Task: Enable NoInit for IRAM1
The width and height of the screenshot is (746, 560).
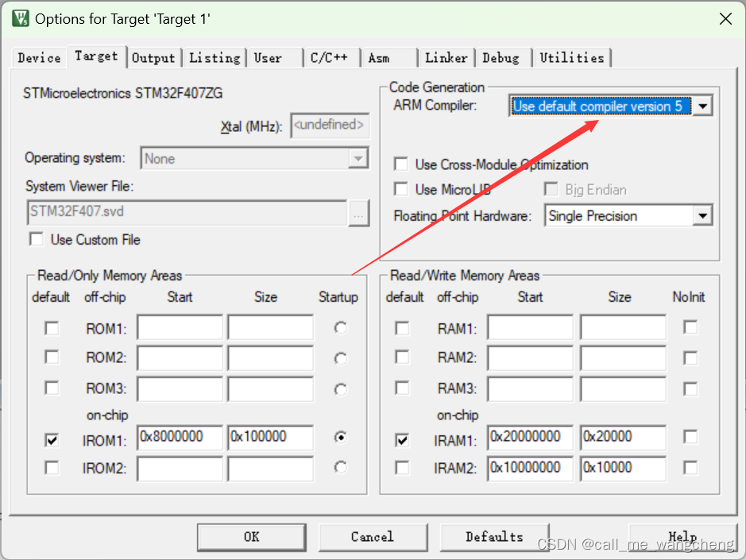Action: point(690,437)
